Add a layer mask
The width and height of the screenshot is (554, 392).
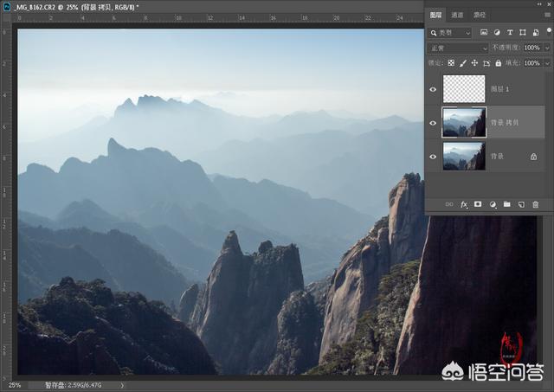(478, 204)
